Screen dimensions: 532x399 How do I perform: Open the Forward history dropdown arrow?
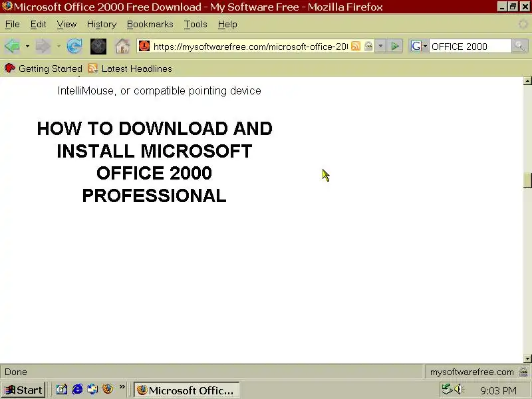(x=59, y=46)
